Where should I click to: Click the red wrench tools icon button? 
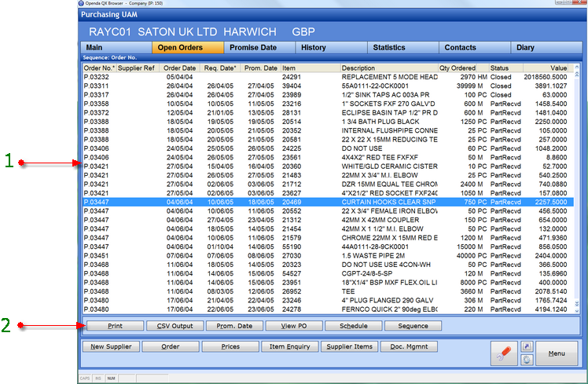coord(504,353)
